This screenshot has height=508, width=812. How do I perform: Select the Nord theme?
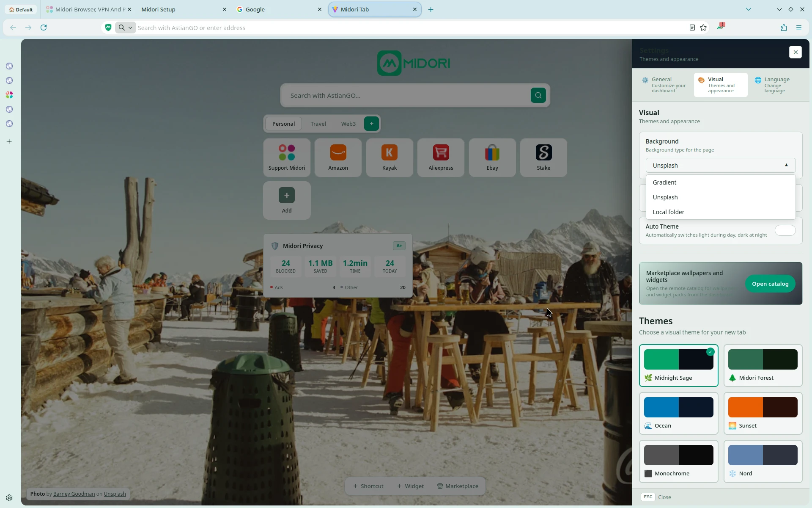[x=763, y=461]
